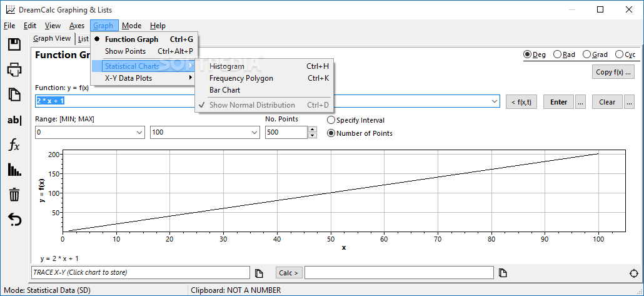Click the Enter button

pos(558,102)
